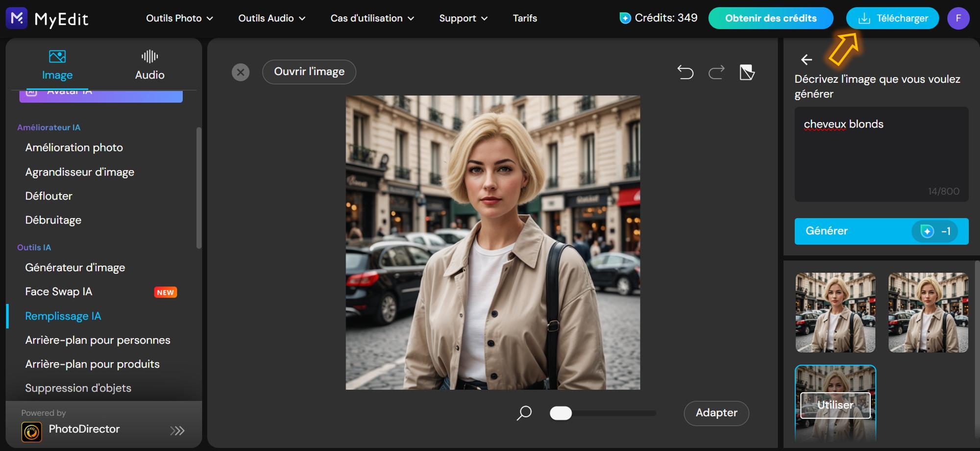The image size is (980, 451).
Task: Click the Télécharger button
Action: 892,19
